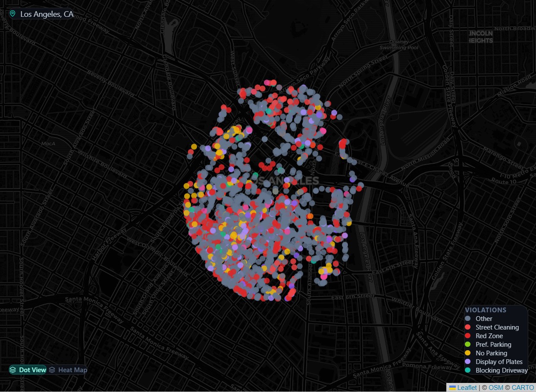This screenshot has width=536, height=392.
Task: Switch to Heat Map view
Action: 68,370
